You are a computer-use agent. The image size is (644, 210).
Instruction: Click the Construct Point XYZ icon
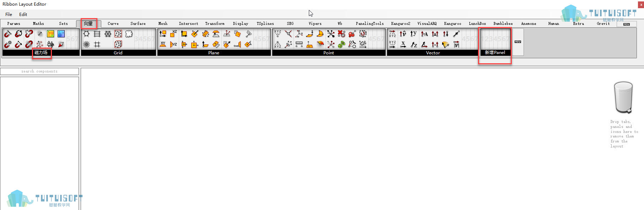point(278,34)
